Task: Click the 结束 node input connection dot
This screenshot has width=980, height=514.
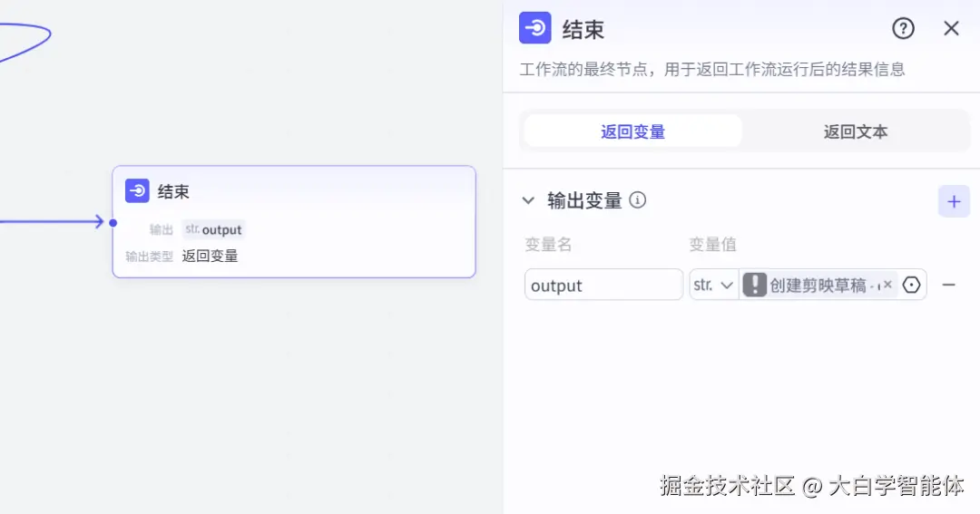Action: pos(113,222)
